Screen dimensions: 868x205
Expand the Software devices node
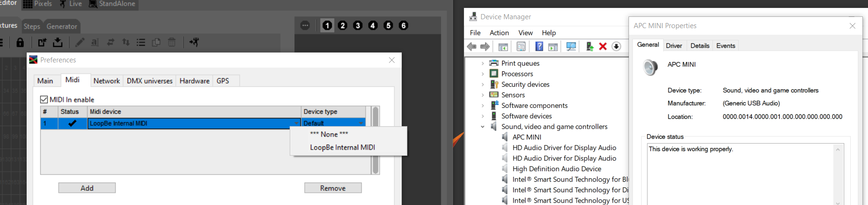[483, 116]
